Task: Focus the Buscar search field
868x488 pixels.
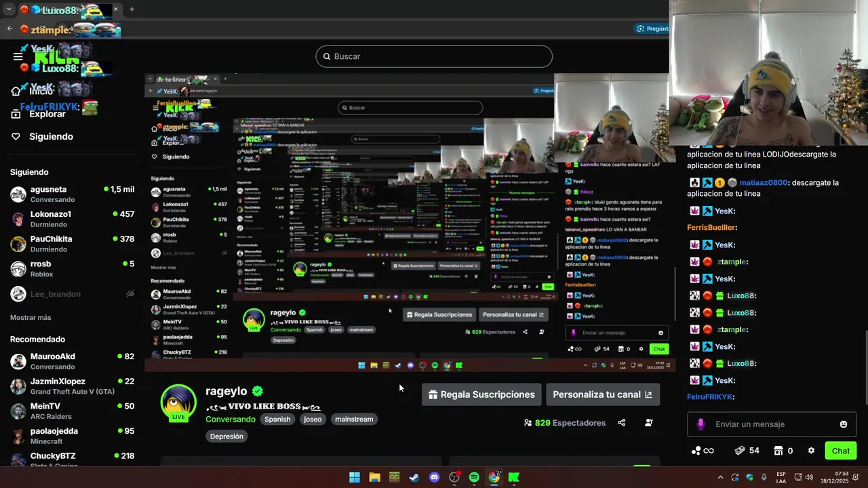Action: pos(434,56)
